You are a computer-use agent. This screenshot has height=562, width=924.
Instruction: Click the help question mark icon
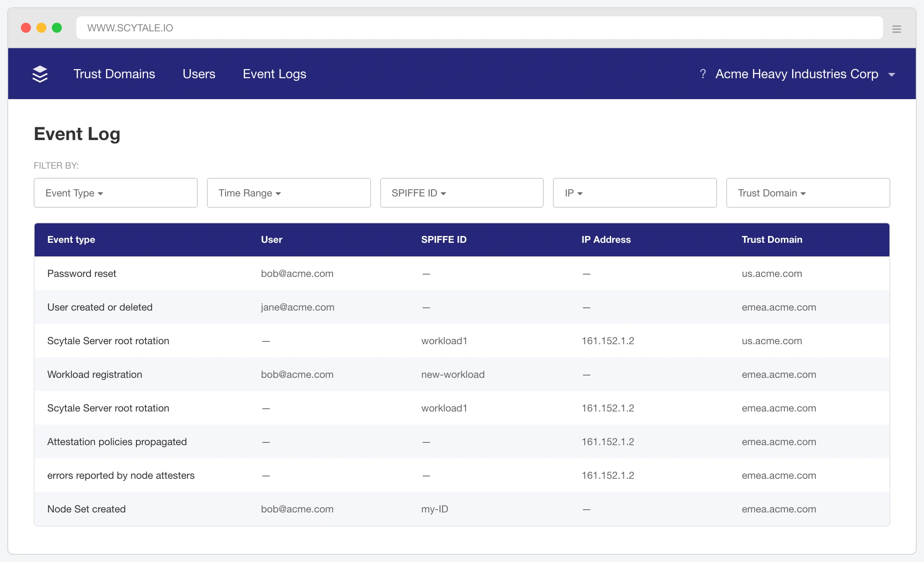tap(703, 74)
